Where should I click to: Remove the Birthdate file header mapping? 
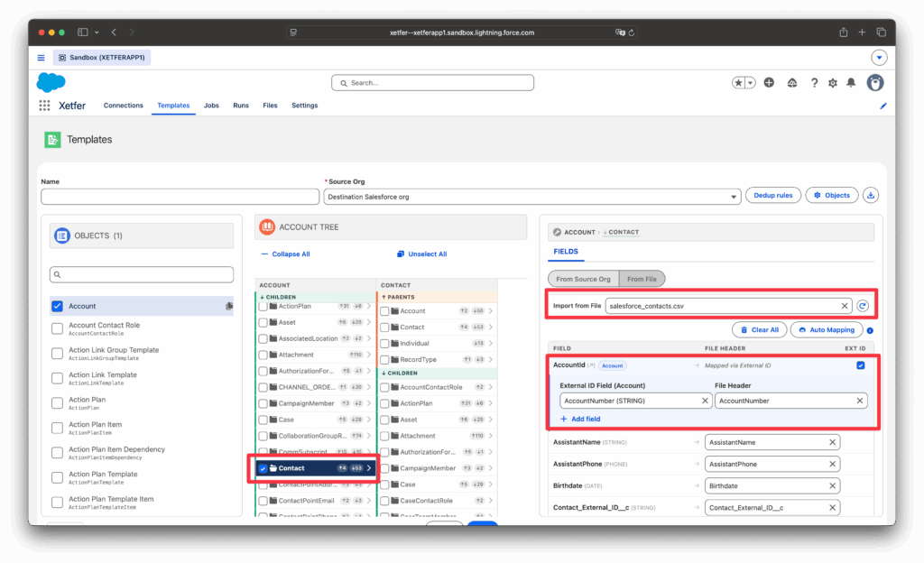(832, 485)
